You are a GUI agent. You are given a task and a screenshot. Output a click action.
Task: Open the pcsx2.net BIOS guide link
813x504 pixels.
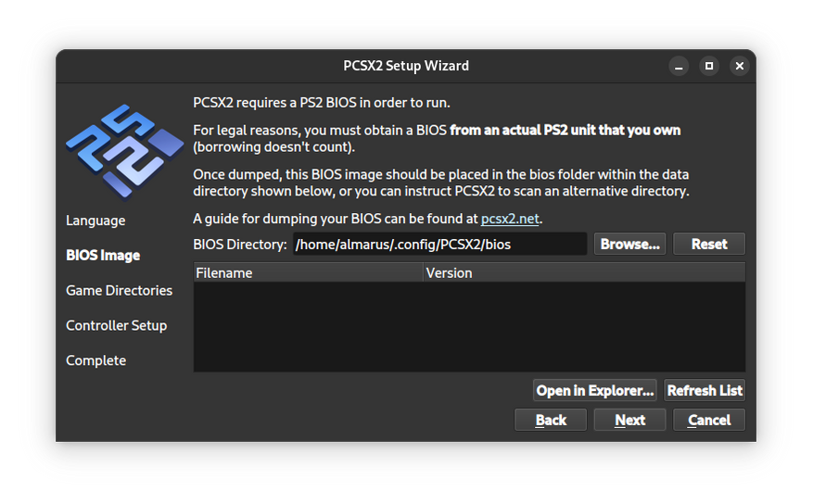pos(510,219)
